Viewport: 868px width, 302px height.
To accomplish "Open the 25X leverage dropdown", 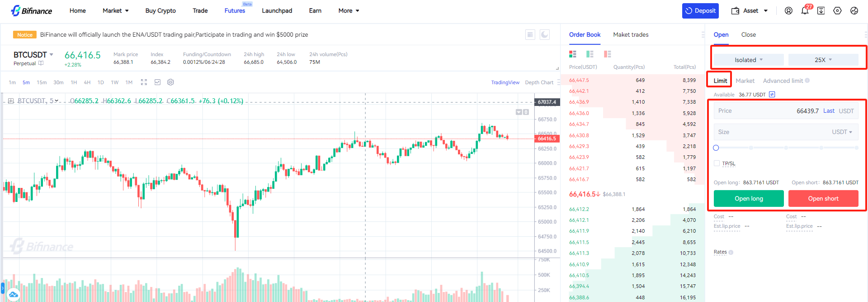I will coord(823,60).
